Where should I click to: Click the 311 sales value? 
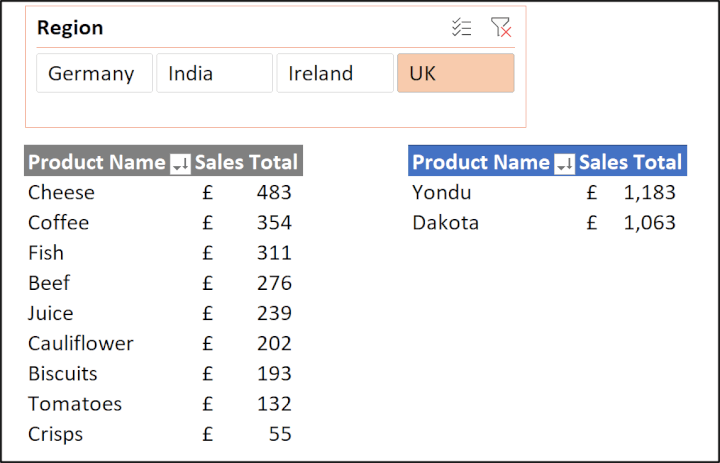tap(274, 253)
